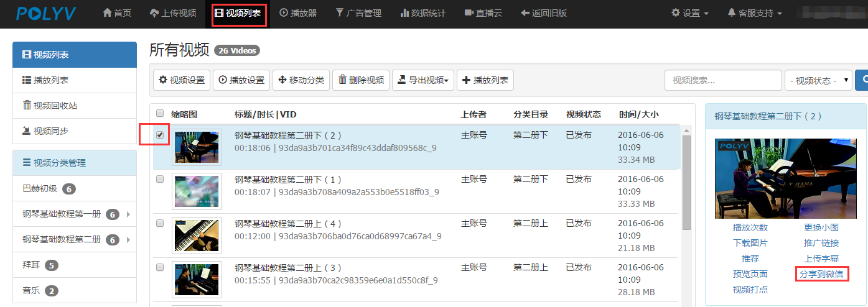Image resolution: width=868 pixels, height=307 pixels.
Task: Go to 数据统计 in top navigation
Action: pyautogui.click(x=422, y=13)
